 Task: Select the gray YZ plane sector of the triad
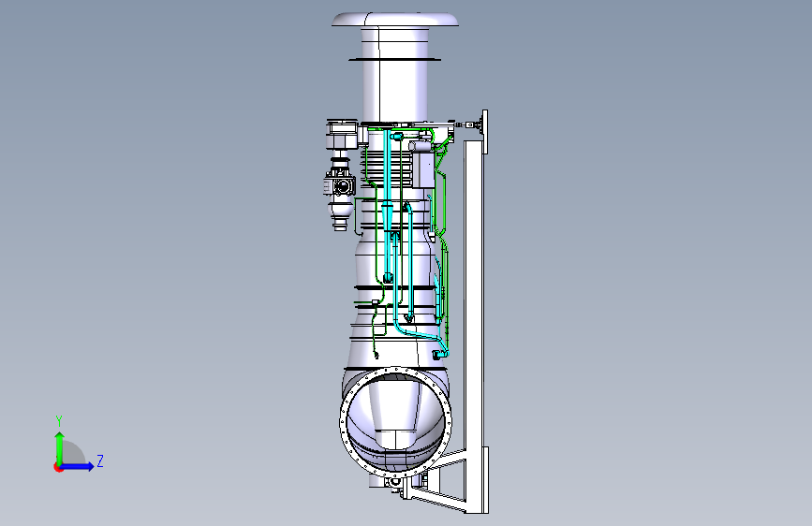tap(74, 454)
